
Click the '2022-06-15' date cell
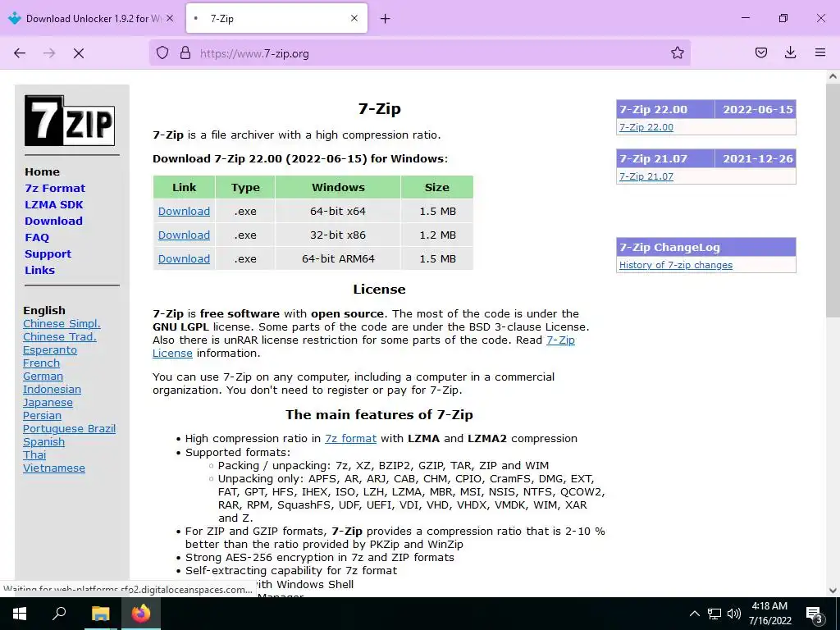click(757, 109)
